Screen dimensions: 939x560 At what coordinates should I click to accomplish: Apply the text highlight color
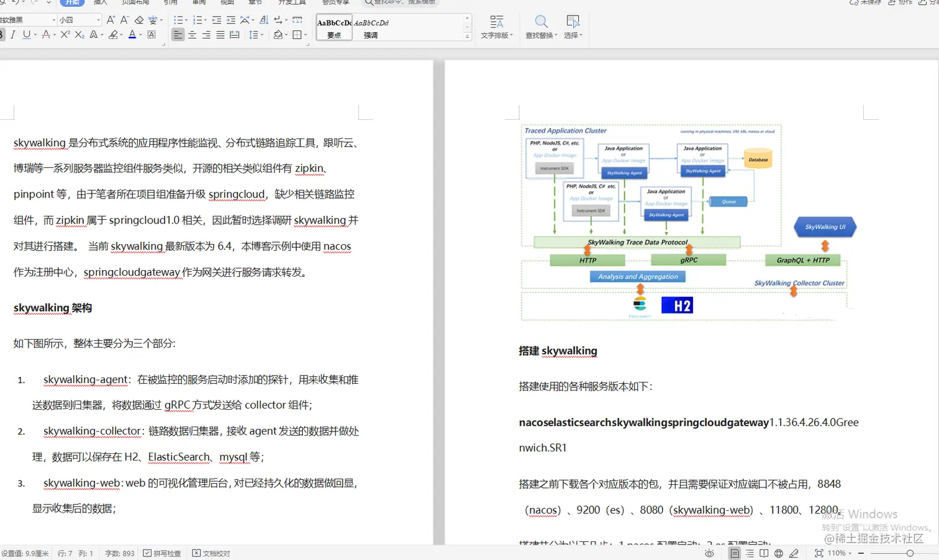coord(113,35)
